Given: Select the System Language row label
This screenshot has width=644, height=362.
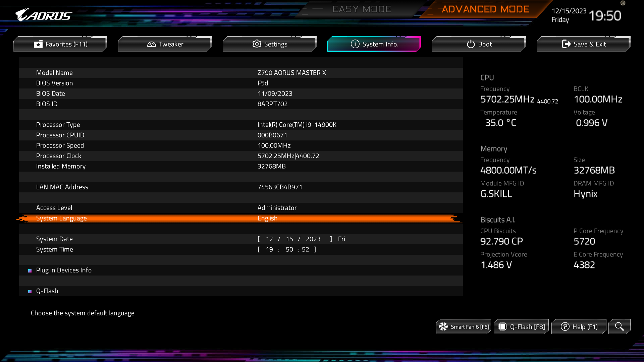Looking at the screenshot, I should tap(61, 218).
